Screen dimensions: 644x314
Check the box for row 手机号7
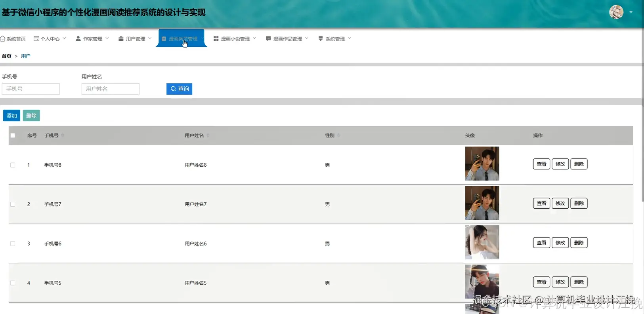tap(13, 204)
